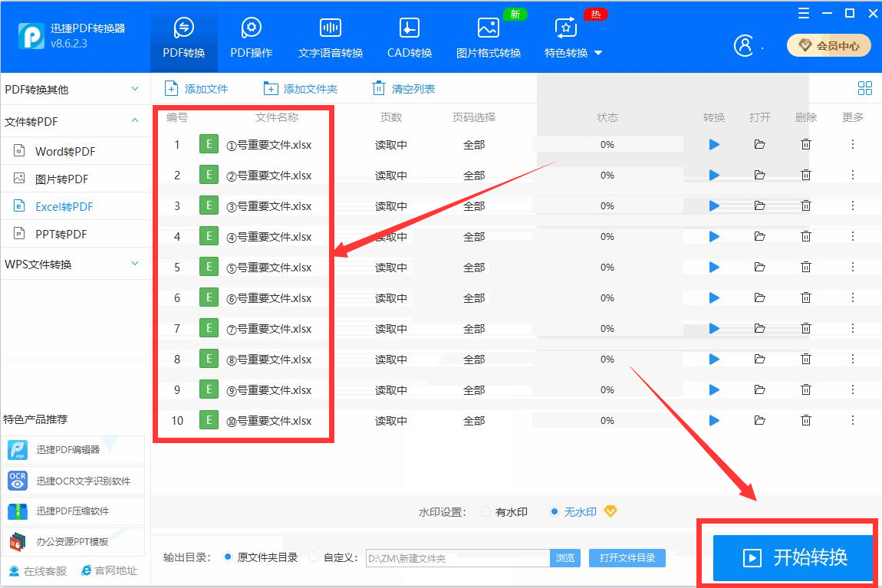Click the progress bar of ⑤号重要文件.xlsx
The height and width of the screenshot is (588, 882).
coord(607,266)
